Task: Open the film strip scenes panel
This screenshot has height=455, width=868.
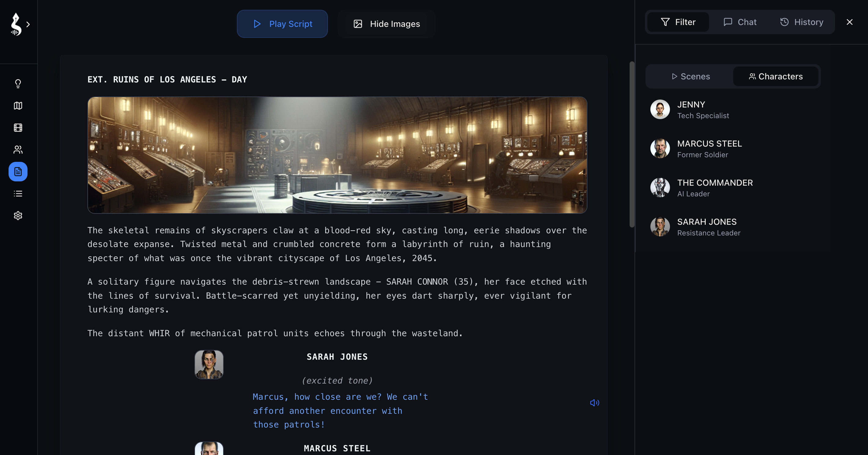Action: (x=17, y=128)
